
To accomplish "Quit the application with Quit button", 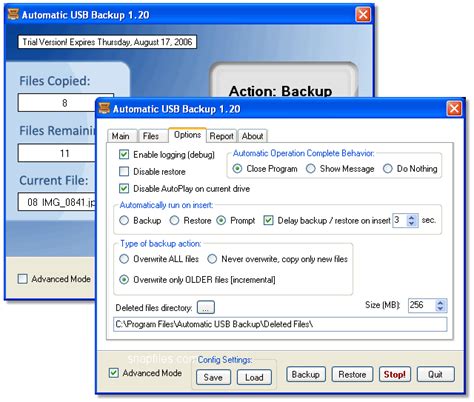I will click(x=435, y=374).
